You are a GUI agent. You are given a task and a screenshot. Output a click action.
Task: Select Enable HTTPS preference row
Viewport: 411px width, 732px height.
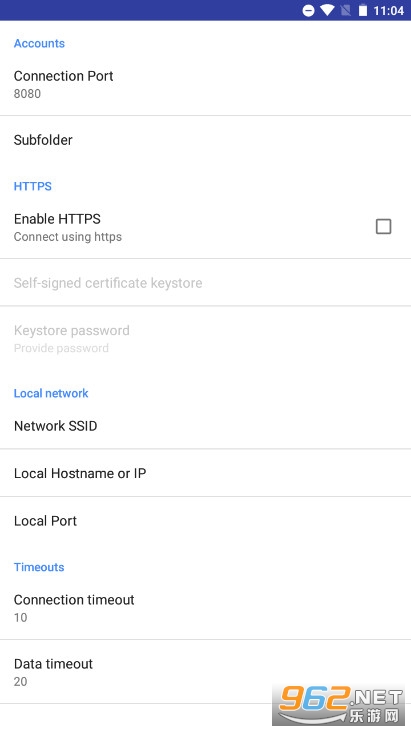(206, 227)
